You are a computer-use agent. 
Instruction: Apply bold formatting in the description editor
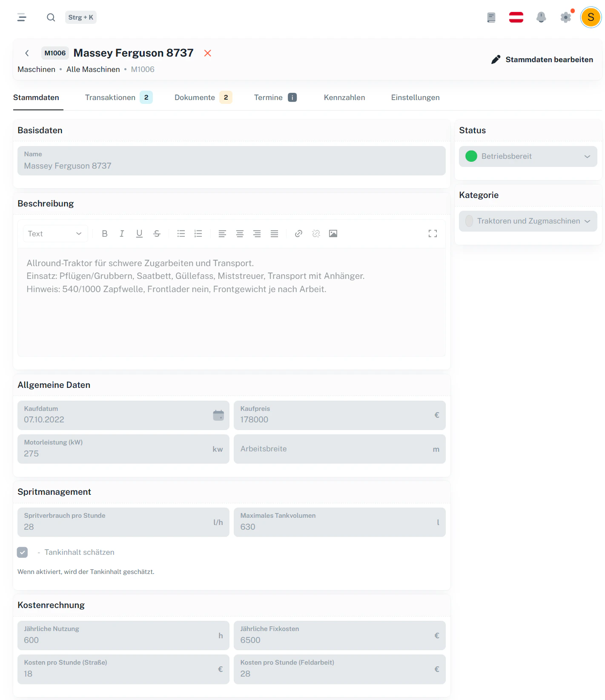(x=104, y=233)
